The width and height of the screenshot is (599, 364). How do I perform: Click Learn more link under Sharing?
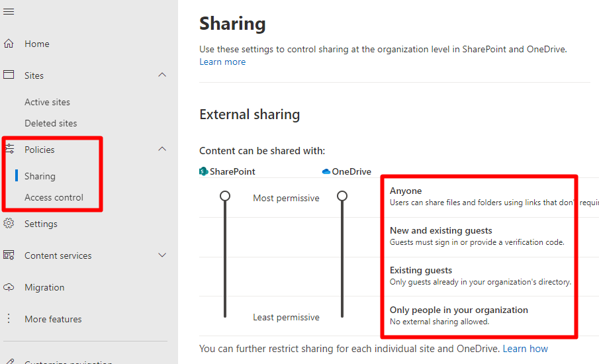pyautogui.click(x=222, y=62)
